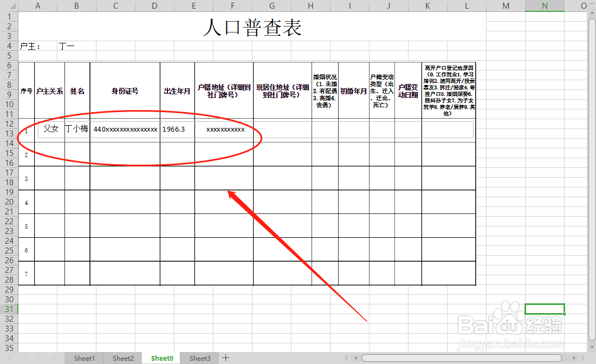Open the Sheet3 tab
596x364 pixels.
199,358
